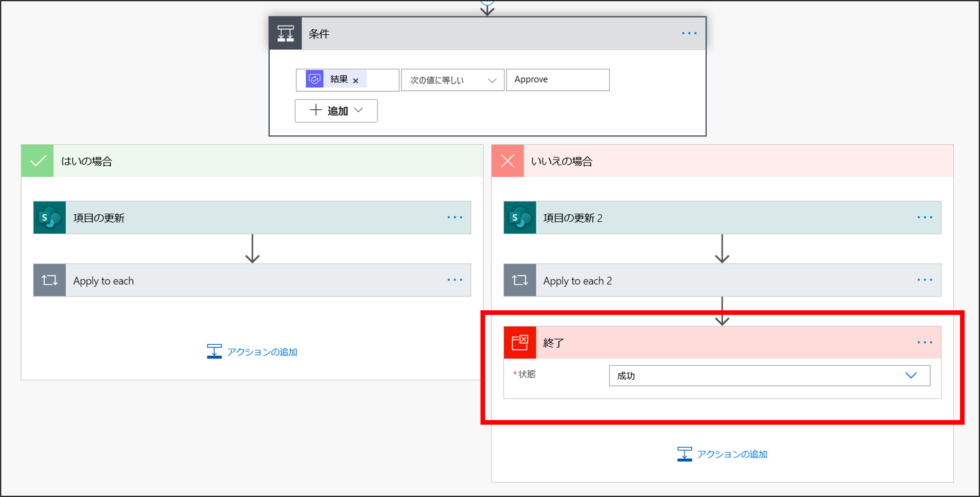Open the ellipsis menu on Apply to each 2

point(925,280)
